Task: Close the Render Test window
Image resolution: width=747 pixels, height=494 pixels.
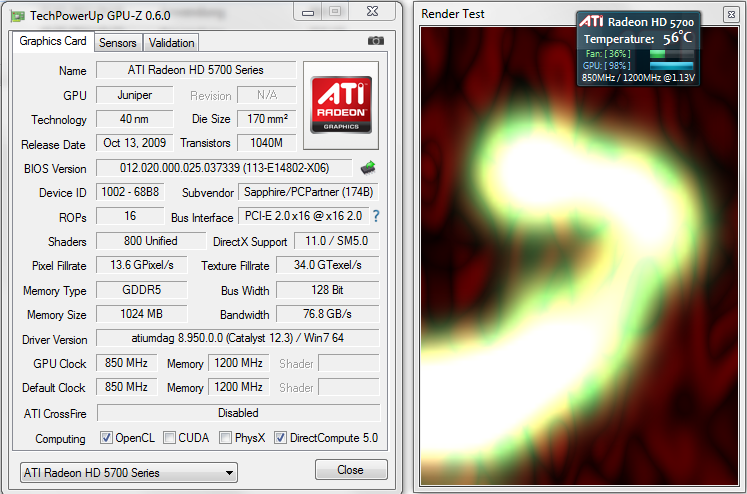Action: (731, 15)
